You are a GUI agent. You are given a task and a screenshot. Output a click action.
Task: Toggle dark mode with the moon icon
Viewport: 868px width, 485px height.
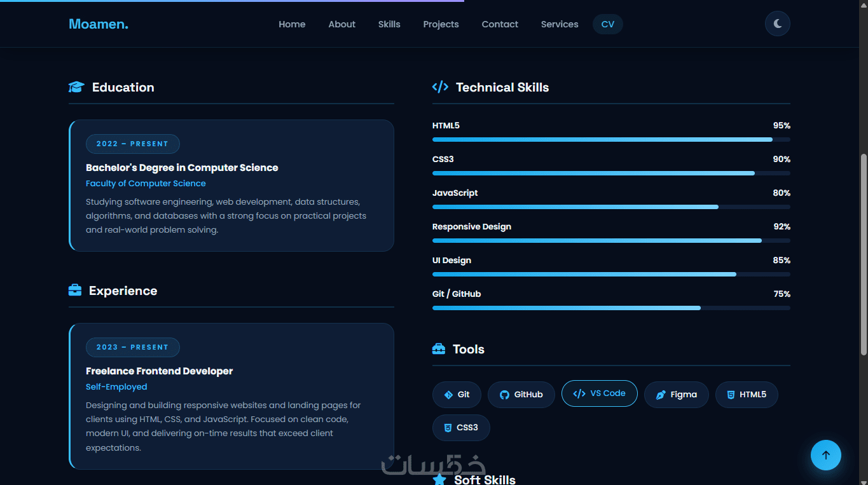(778, 24)
